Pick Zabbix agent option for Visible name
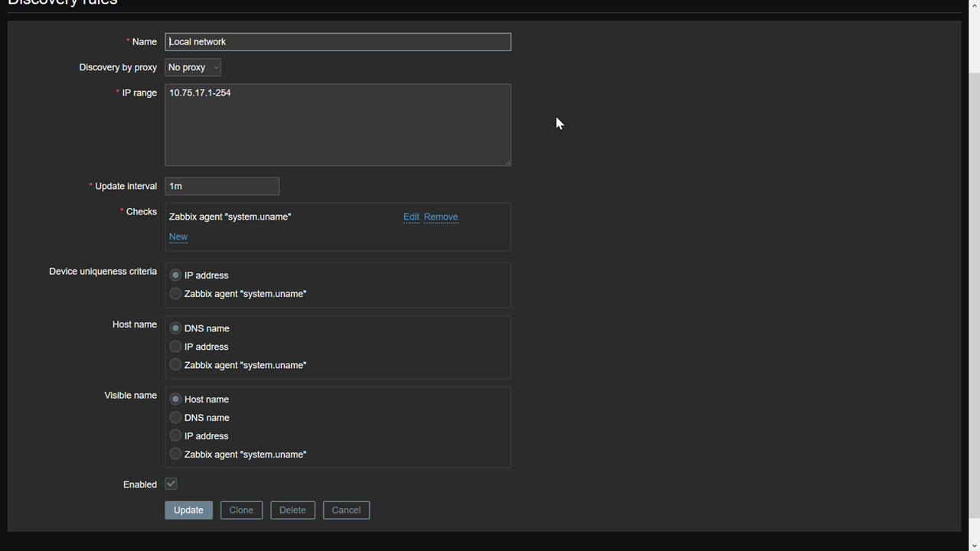980x551 pixels. (176, 455)
